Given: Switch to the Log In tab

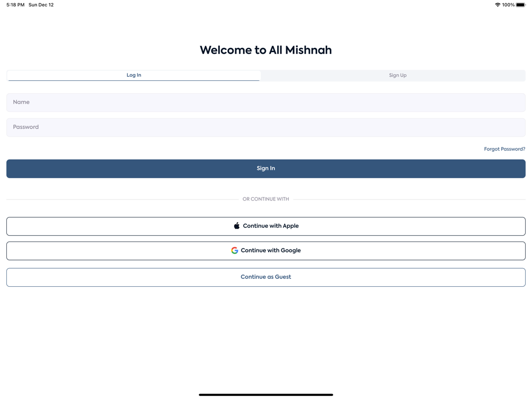Looking at the screenshot, I should coord(134,76).
